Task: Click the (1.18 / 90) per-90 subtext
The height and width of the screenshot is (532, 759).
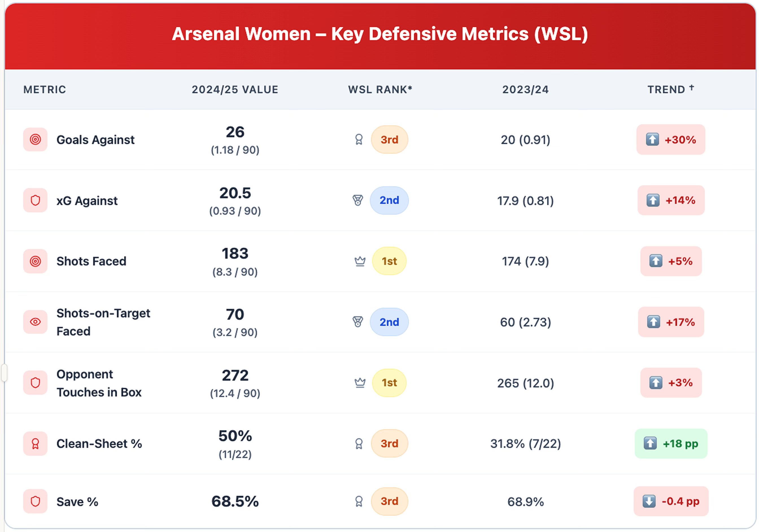Action: 235,150
